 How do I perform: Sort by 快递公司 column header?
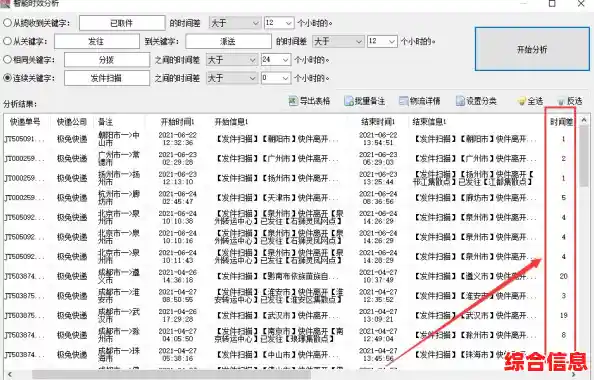[72, 122]
